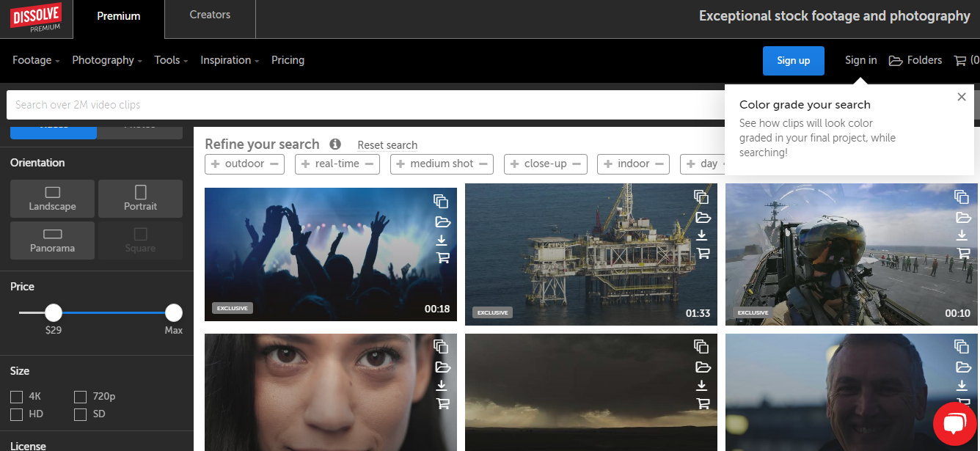This screenshot has width=980, height=451.
Task: Click the Refine your search info icon
Action: pos(335,144)
